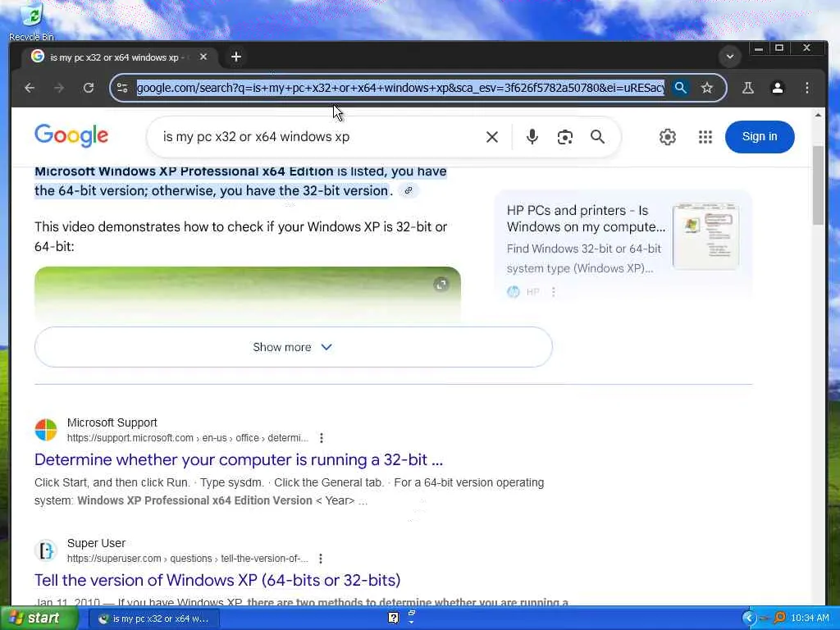Close the 'is my pc x32 or x64' tab
This screenshot has height=630, width=840.
pyautogui.click(x=203, y=57)
